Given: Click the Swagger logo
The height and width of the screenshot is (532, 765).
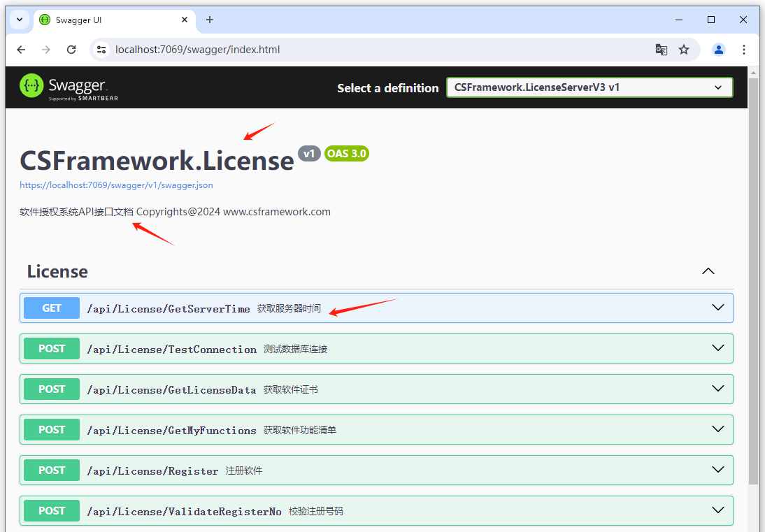Looking at the screenshot, I should point(69,87).
